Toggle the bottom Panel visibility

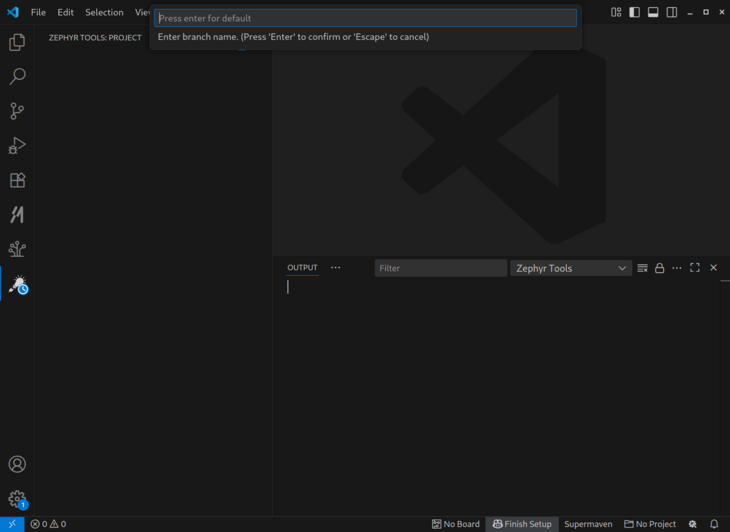click(x=653, y=12)
